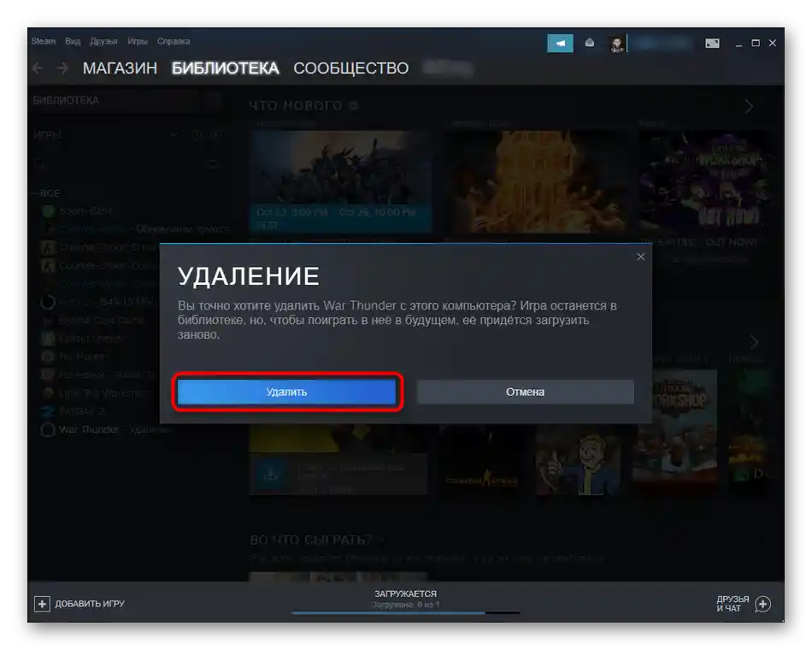Advance the ЧТО НОВОГО carousel right arrow
Image resolution: width=812 pixels, height=650 pixels.
pos(749,106)
